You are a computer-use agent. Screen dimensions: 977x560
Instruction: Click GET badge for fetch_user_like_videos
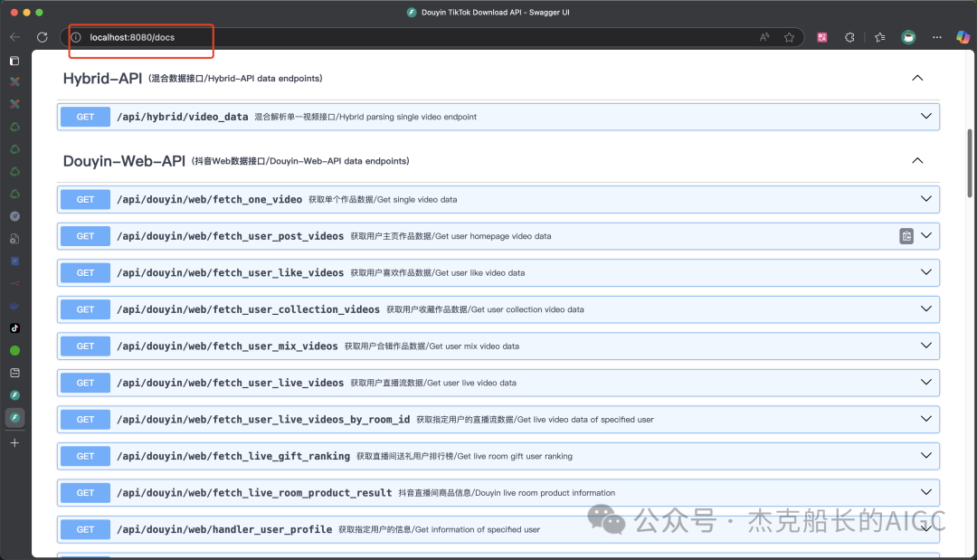coord(85,273)
